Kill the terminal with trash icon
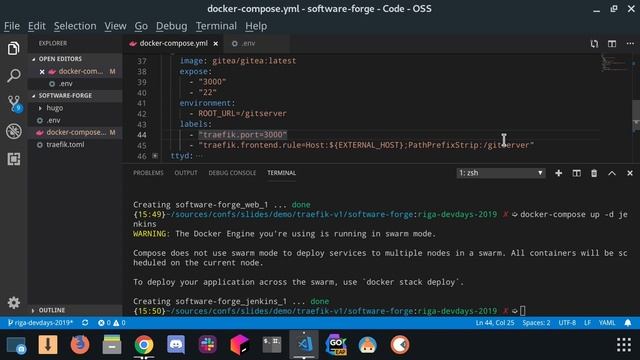This screenshot has height=360, width=640. [594, 173]
